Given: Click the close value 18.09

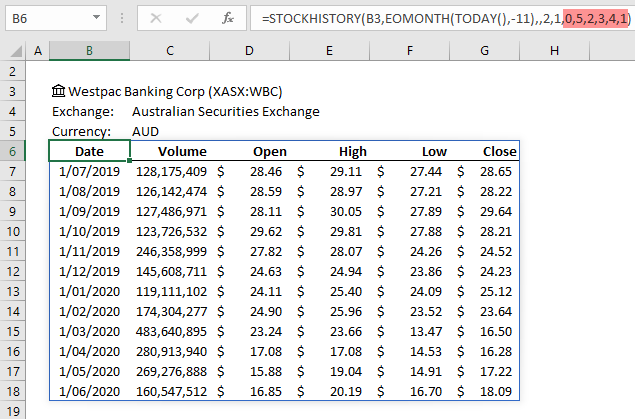Looking at the screenshot, I should 496,391.
